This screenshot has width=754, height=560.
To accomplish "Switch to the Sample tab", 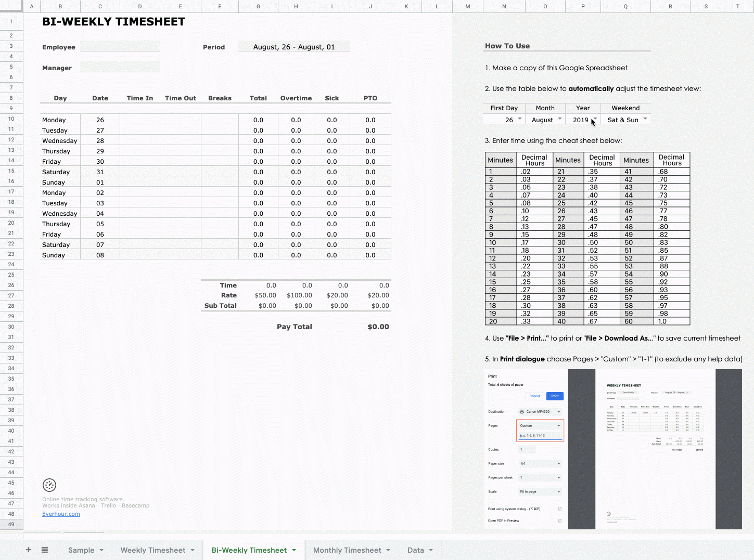I will tap(82, 550).
